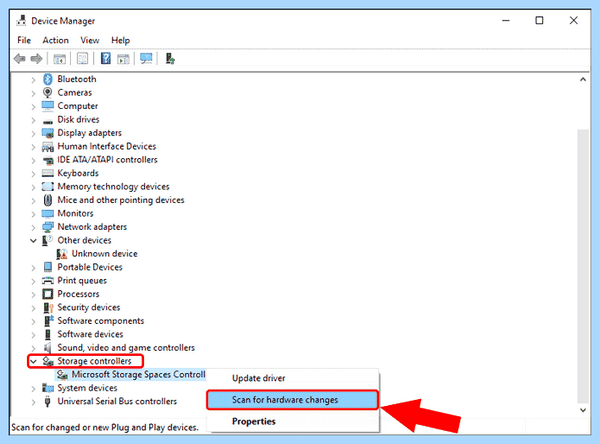
Task: Collapse the Other devices category
Action: 33,241
